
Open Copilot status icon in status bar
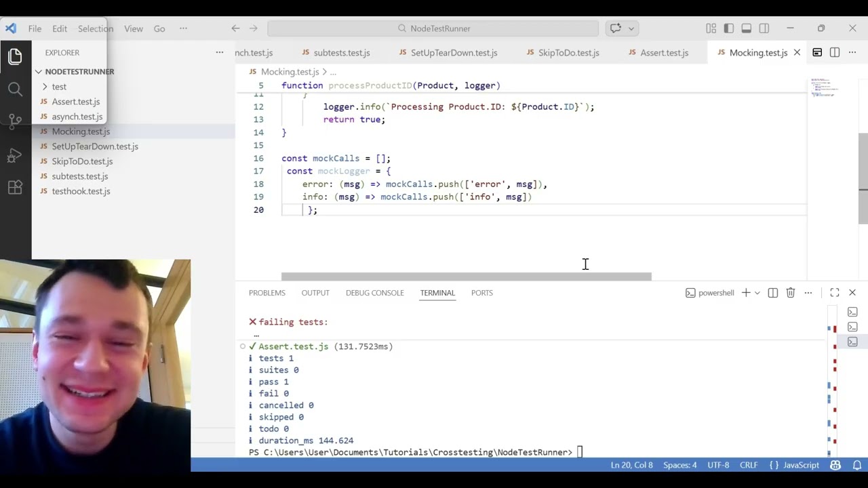[x=835, y=465]
